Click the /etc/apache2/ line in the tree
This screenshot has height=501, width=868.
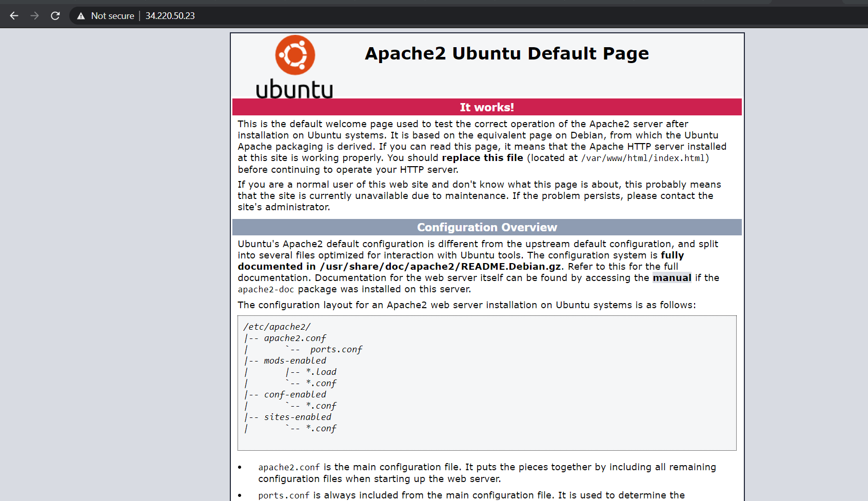277,327
